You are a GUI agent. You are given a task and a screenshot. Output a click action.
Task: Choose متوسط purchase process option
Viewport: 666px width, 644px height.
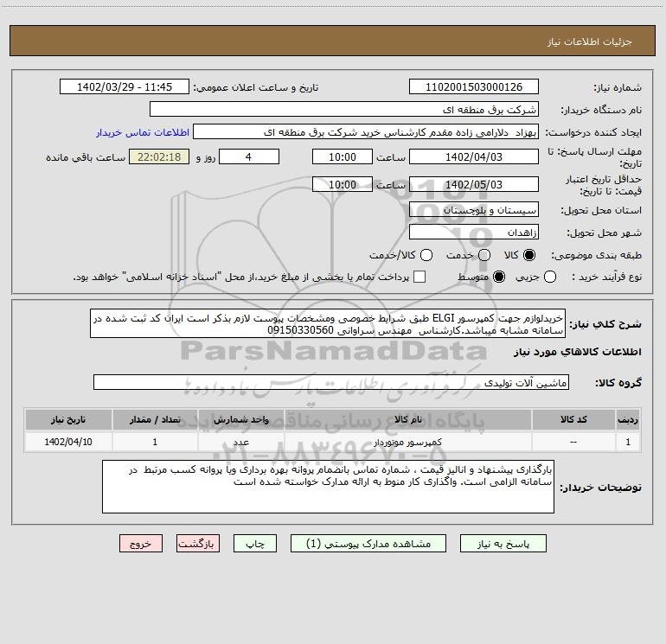[499, 277]
